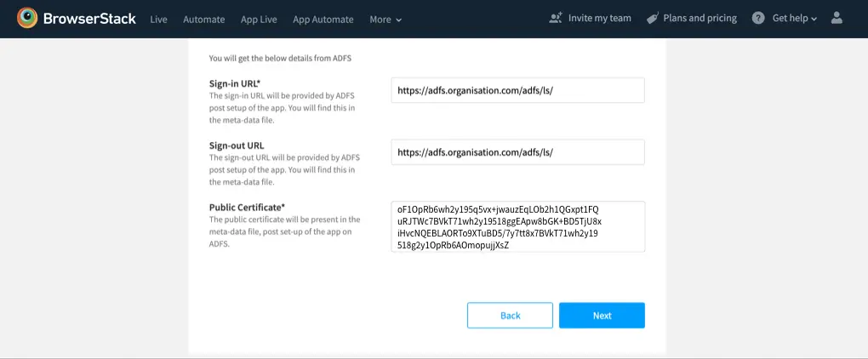Image resolution: width=868 pixels, height=359 pixels.
Task: Open App Automate in navigation
Action: [323, 19]
